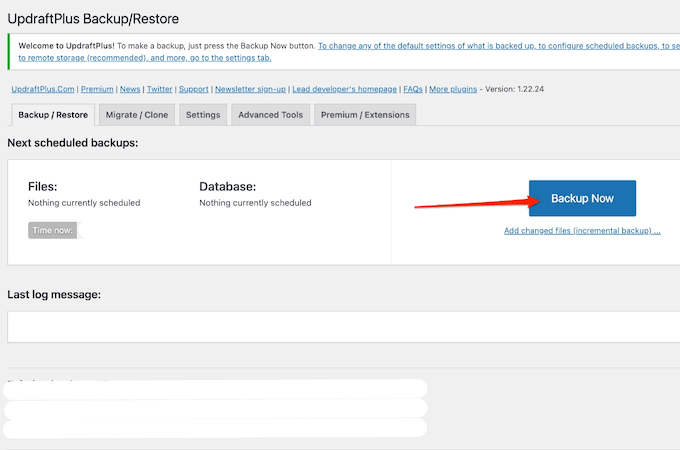This screenshot has width=680, height=450.
Task: Click the Next scheduled backups: heading
Action: point(73,143)
